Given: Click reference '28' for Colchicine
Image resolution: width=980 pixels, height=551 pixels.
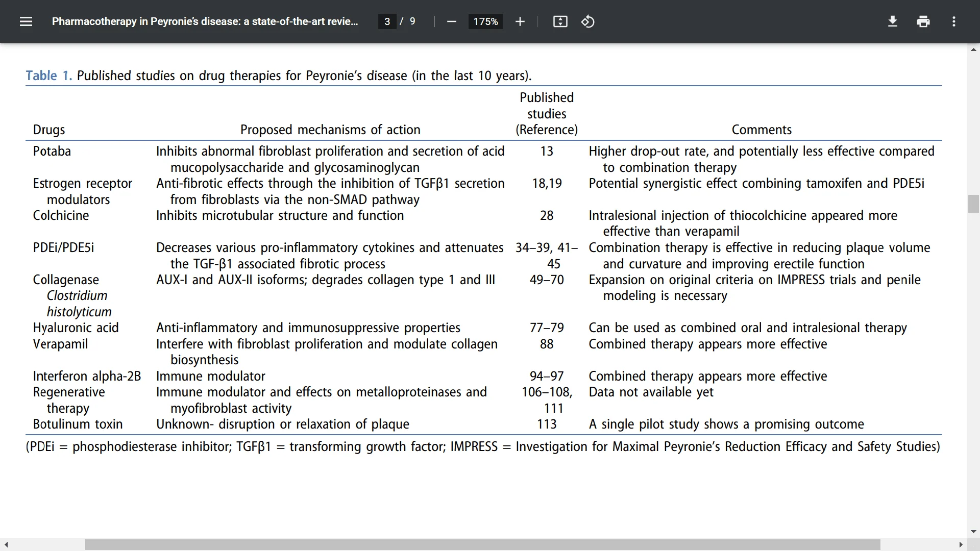Looking at the screenshot, I should point(547,215).
